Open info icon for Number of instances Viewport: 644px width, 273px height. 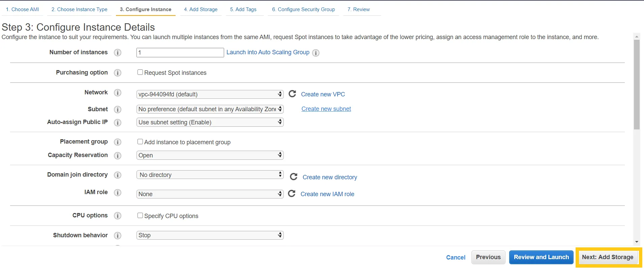pyautogui.click(x=118, y=53)
